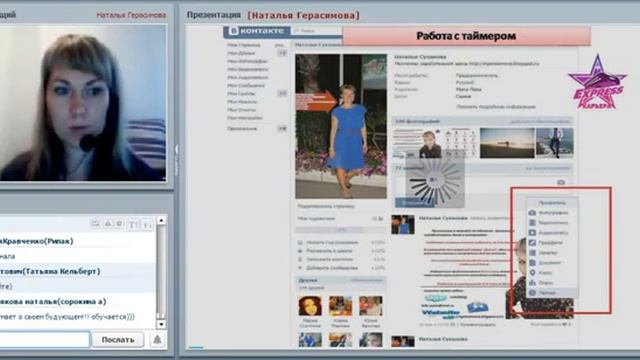Click the increase text size icon in chat toolbar
The width and height of the screenshot is (640, 360).
click(133, 224)
